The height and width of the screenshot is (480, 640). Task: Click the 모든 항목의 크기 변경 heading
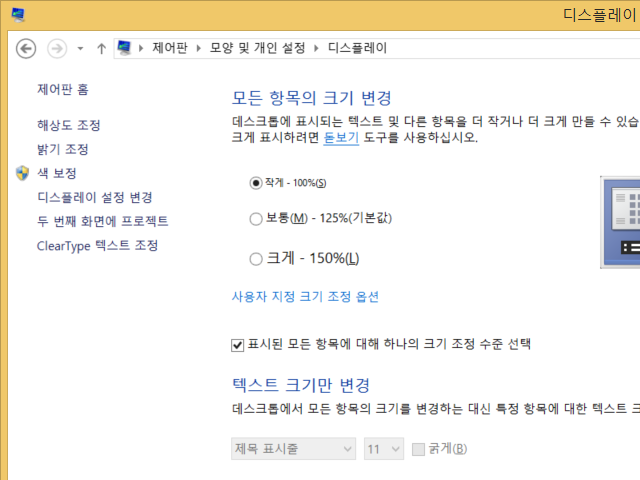pyautogui.click(x=311, y=98)
